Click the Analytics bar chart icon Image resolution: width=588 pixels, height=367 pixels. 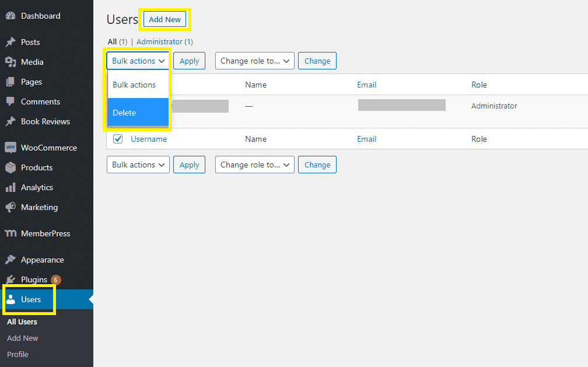click(10, 188)
